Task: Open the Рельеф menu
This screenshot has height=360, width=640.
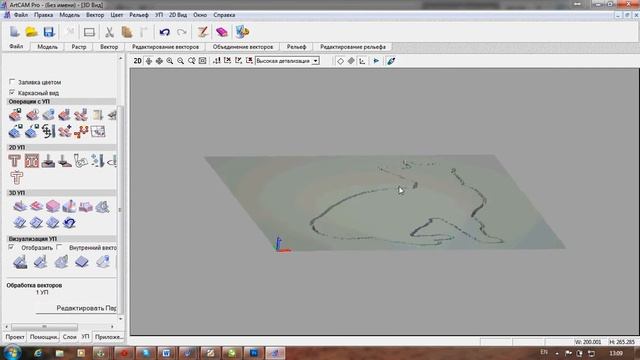Action: point(139,15)
